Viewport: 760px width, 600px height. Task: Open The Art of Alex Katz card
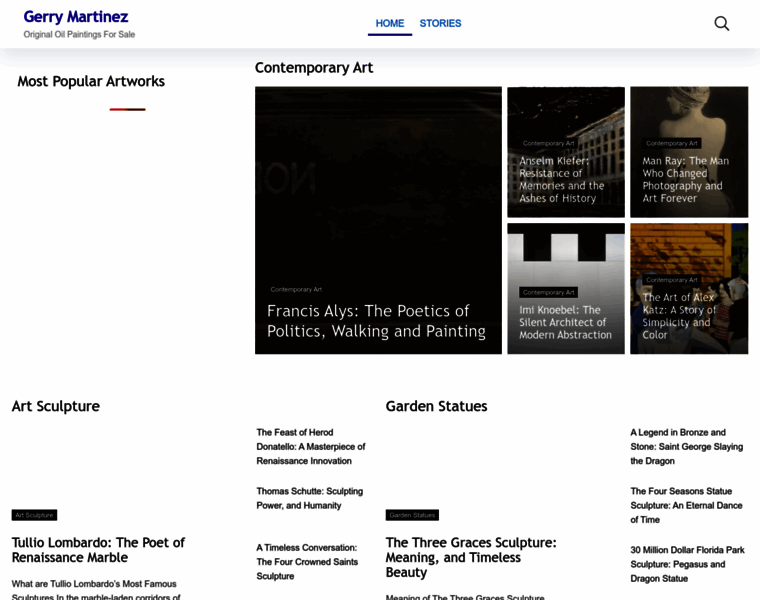tap(679, 316)
